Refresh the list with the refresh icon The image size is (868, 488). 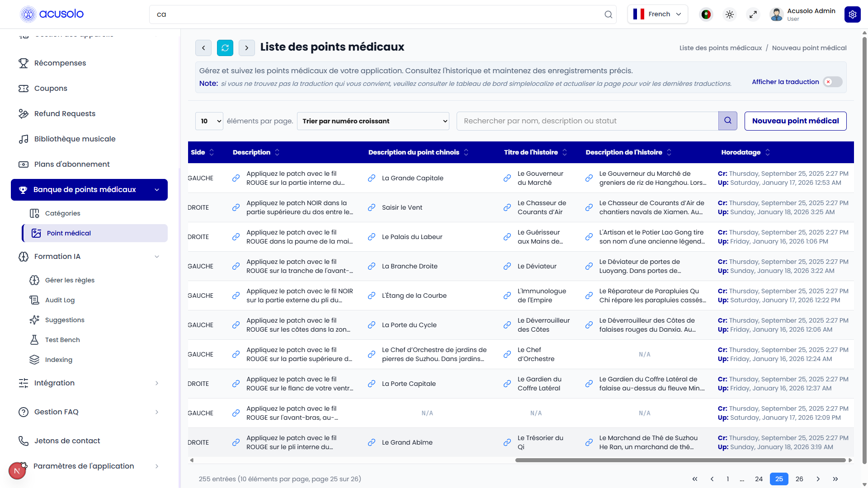(x=225, y=47)
